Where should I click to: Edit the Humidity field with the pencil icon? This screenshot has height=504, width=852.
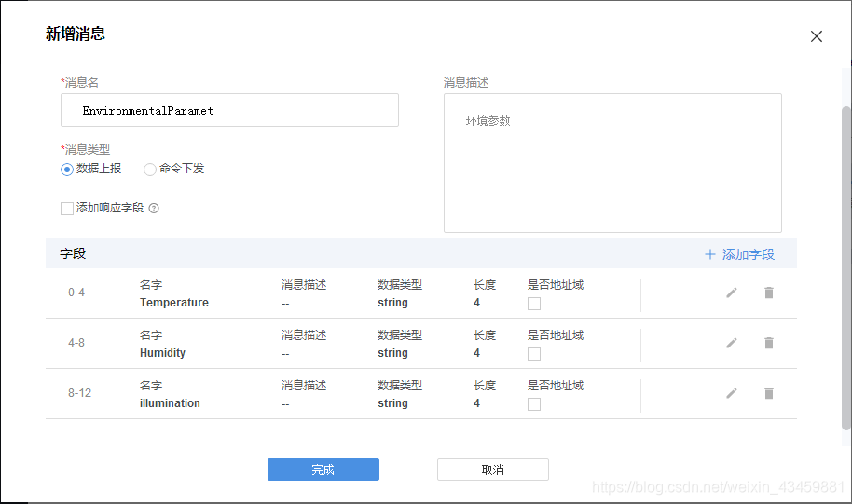point(732,343)
